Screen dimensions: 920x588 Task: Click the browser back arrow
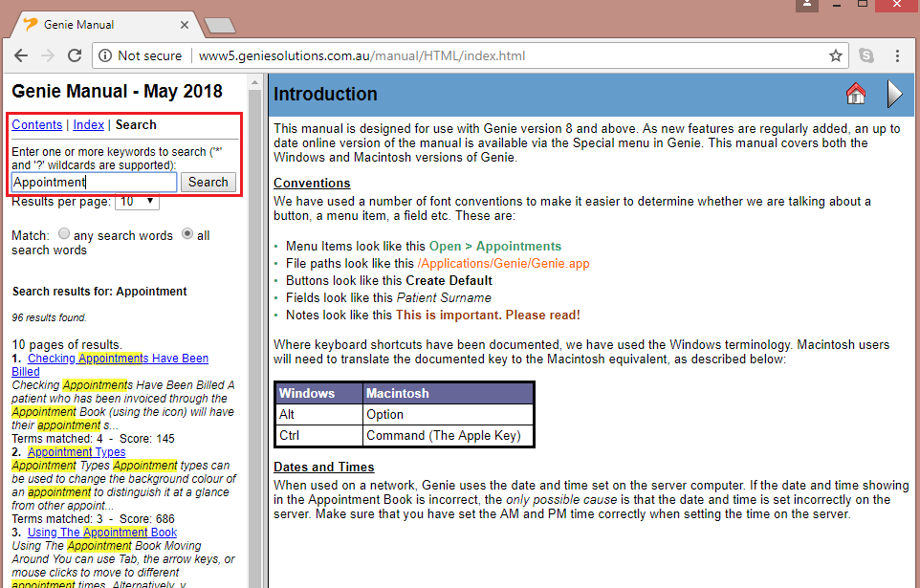[x=21, y=55]
